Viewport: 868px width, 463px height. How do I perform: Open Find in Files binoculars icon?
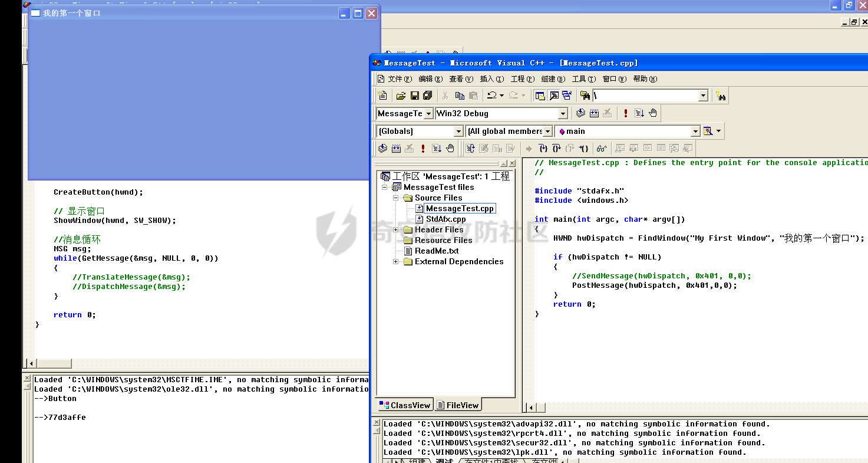[585, 96]
